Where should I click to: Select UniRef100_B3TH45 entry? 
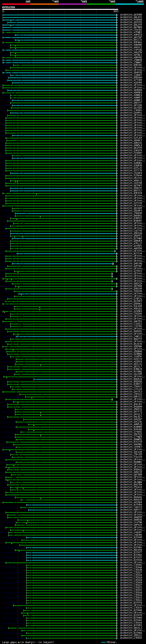131,538
